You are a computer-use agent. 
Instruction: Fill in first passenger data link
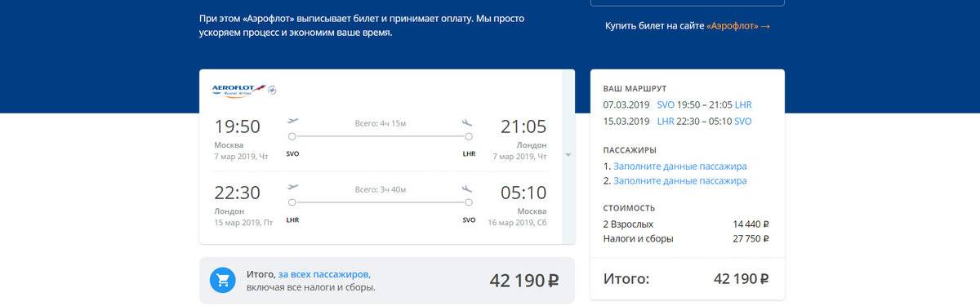coord(679,166)
